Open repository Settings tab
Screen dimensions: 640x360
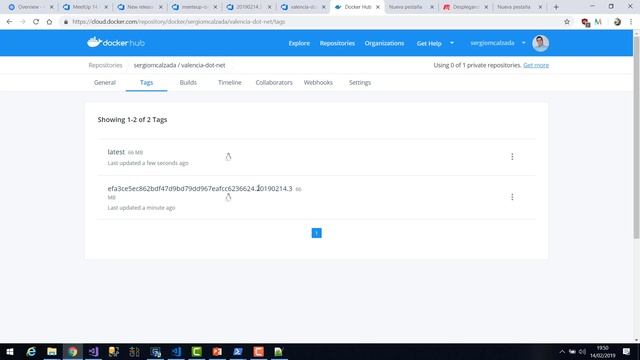(x=360, y=82)
